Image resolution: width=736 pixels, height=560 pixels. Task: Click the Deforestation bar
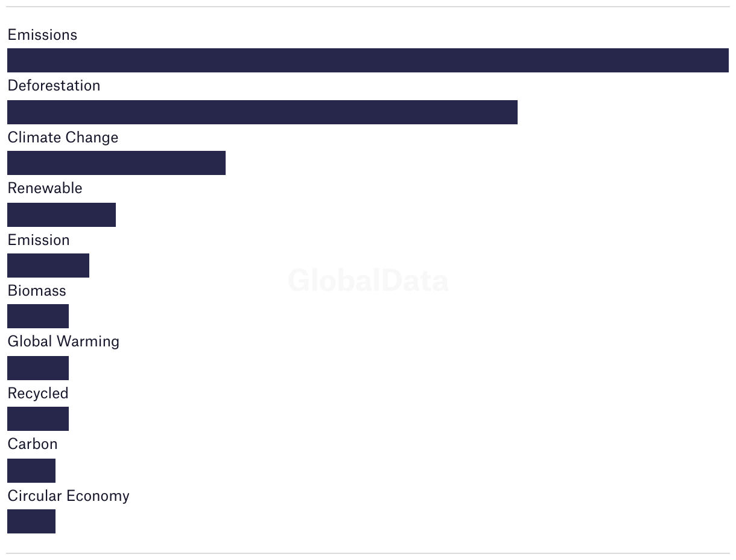262,112
